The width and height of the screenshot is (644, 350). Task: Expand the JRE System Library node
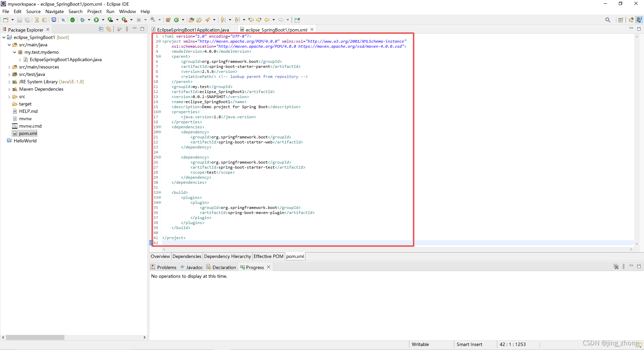point(9,82)
